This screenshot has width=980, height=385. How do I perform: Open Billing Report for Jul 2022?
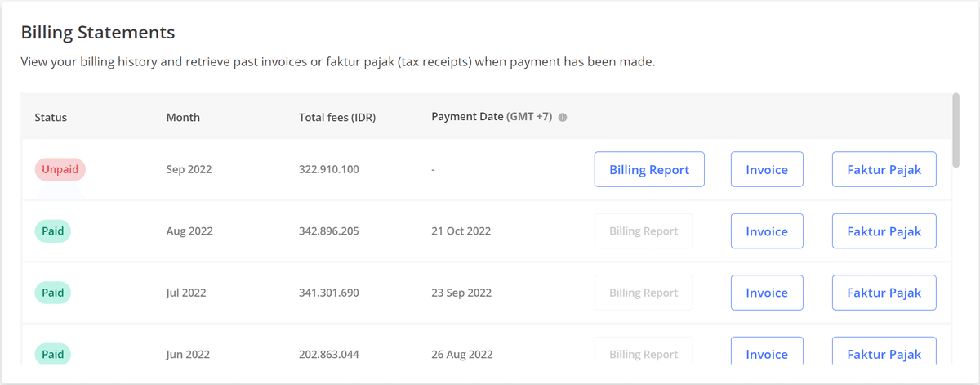[644, 293]
